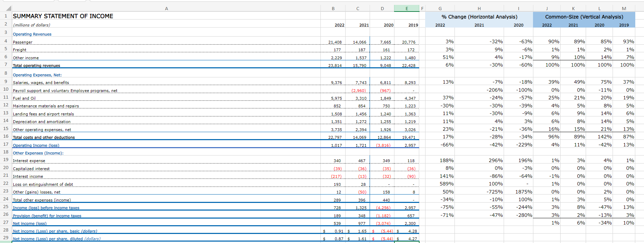Select Other operating expenses, net label
The image size is (644, 243).
(42, 130)
